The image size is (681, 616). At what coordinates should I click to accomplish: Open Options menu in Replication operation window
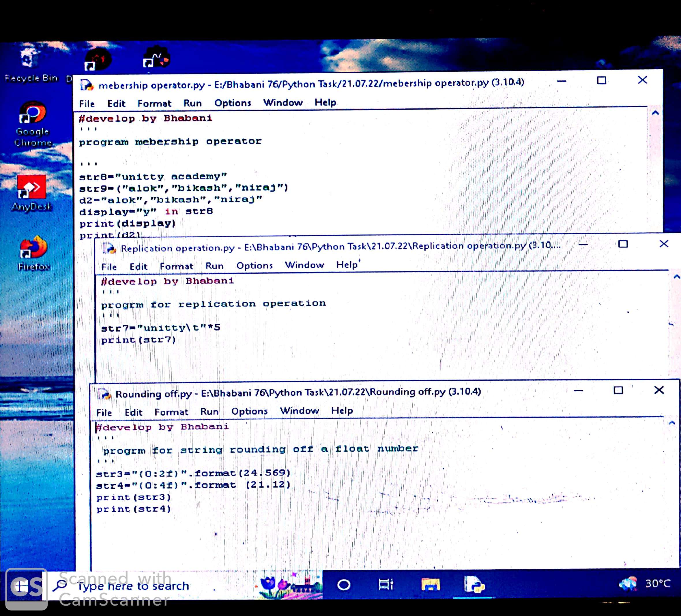pyautogui.click(x=254, y=266)
